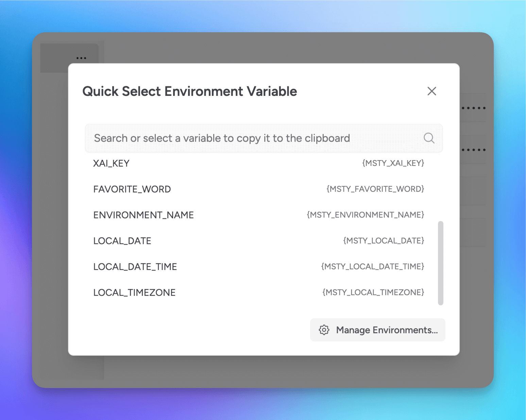Click the {MSTY_FAVORITE_WORD} token
526x420 pixels.
[375, 189]
